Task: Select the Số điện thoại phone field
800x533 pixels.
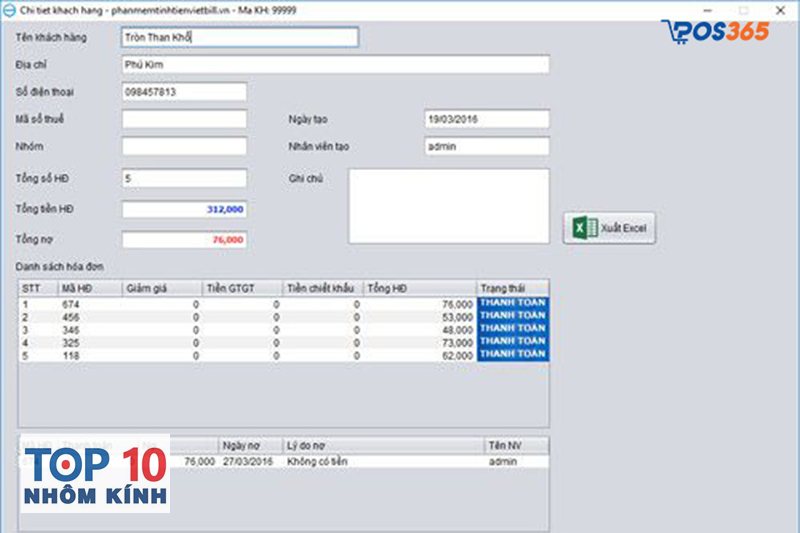Action: click(x=183, y=92)
